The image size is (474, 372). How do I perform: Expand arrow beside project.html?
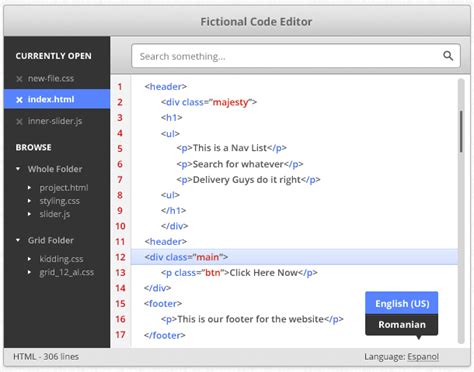29,188
